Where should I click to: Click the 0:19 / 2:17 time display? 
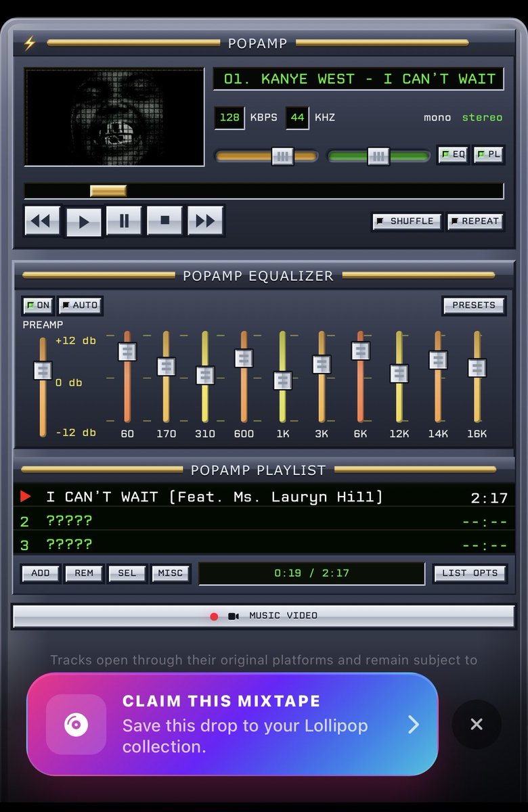[x=311, y=573]
